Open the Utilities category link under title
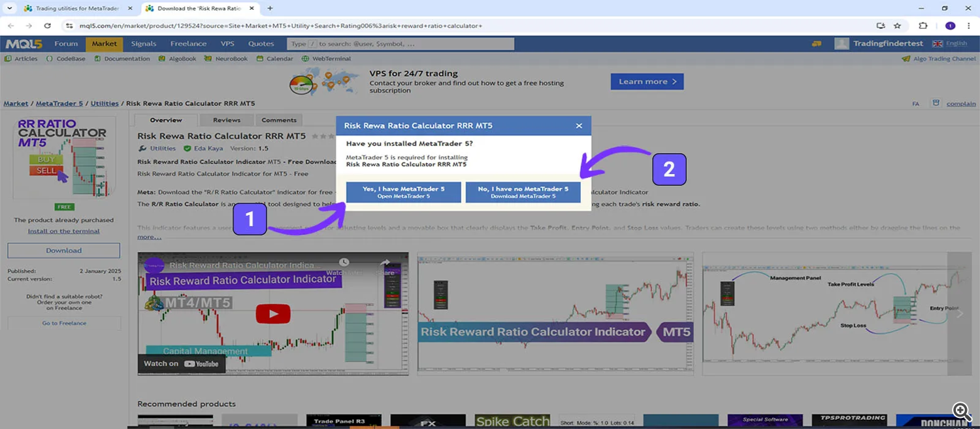The width and height of the screenshot is (980, 429). click(163, 148)
